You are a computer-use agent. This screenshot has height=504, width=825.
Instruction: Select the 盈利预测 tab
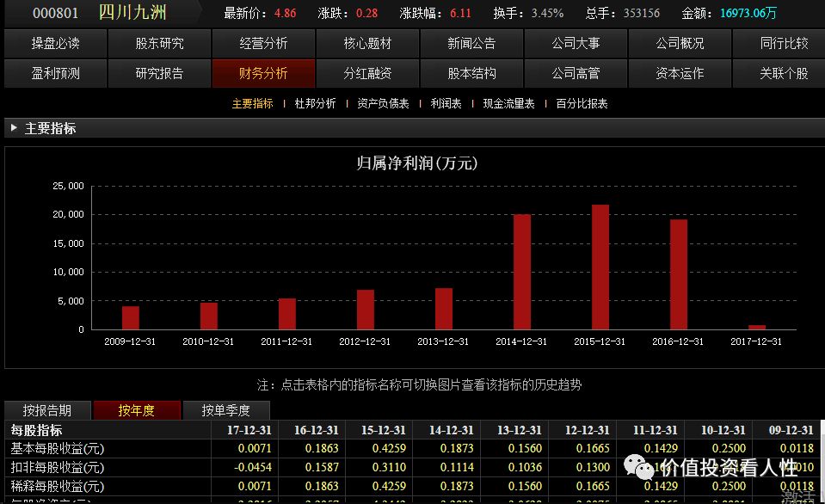point(55,73)
